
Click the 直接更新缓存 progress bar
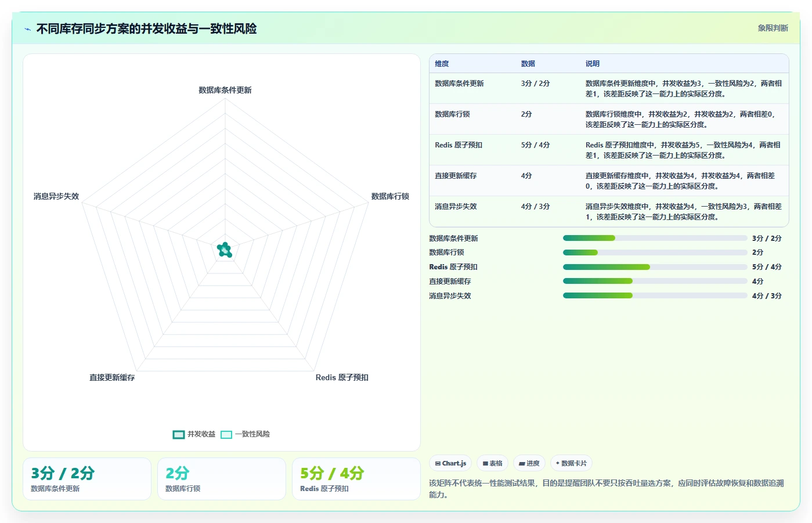[x=655, y=281]
